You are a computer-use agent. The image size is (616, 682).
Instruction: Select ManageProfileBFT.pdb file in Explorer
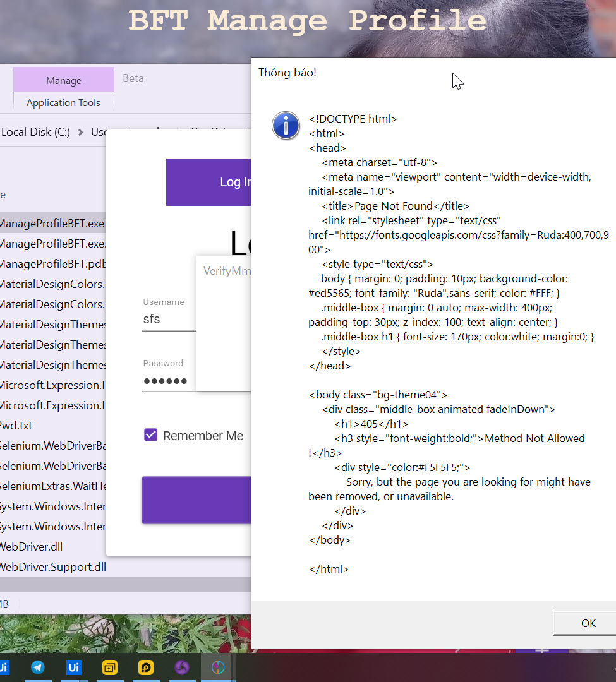tap(52, 264)
